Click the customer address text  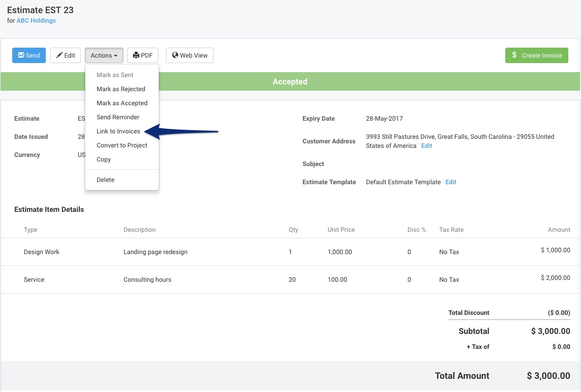(x=460, y=141)
